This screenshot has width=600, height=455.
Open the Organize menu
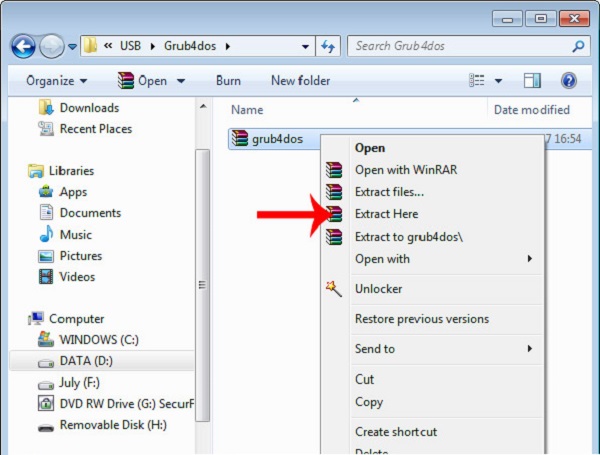pyautogui.click(x=57, y=81)
